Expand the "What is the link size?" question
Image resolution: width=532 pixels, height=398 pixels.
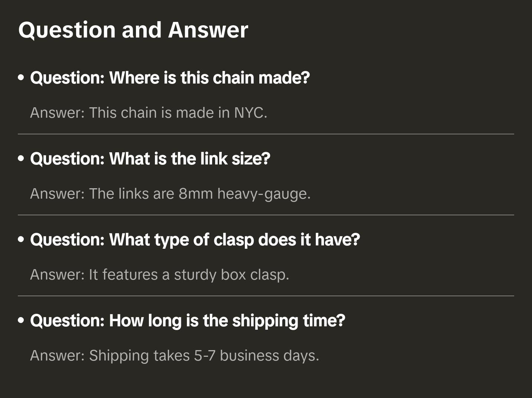click(150, 159)
